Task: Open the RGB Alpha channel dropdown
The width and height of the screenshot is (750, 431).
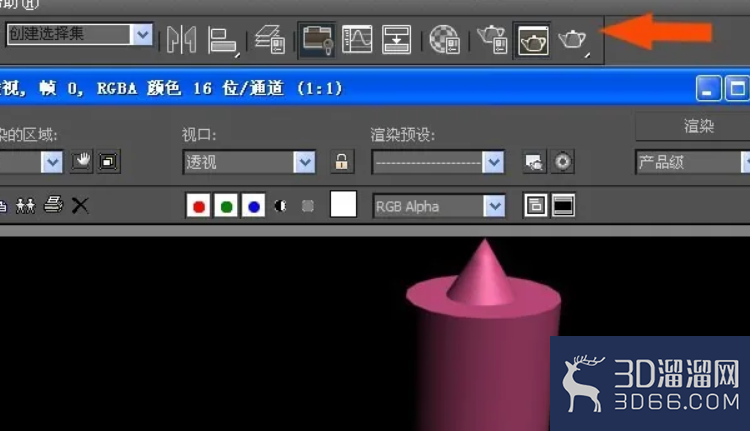Action: coord(439,206)
